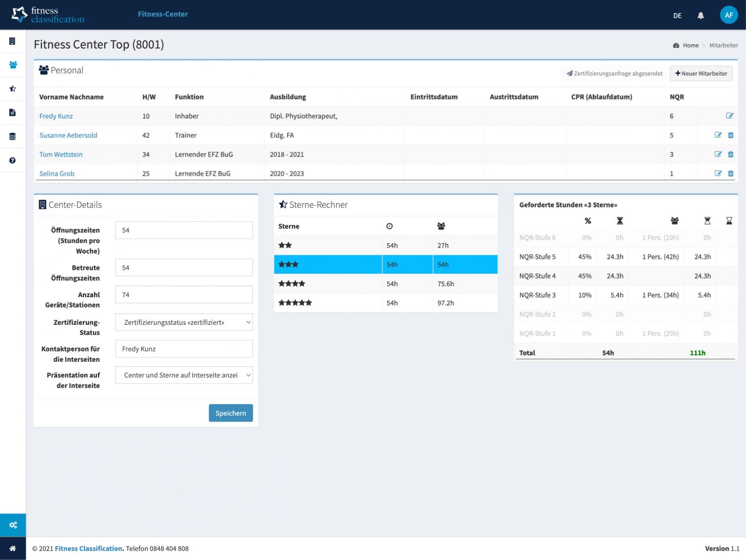Open the Präsentation auf der Interseite dropdown

click(184, 375)
